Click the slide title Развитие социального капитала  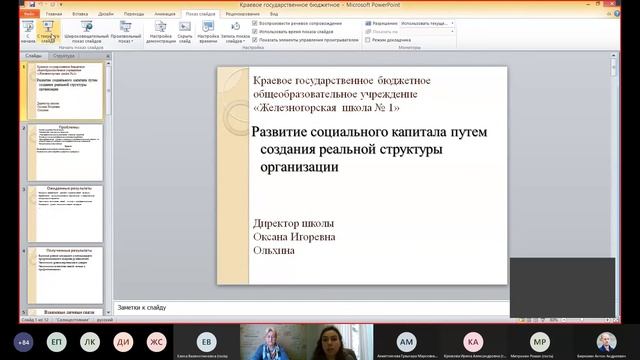369,149
